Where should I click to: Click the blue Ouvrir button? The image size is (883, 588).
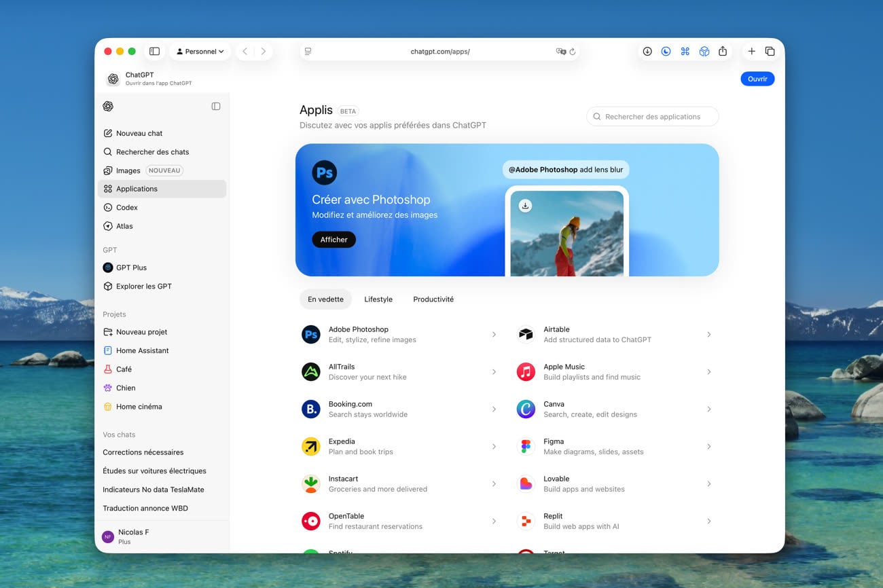757,79
